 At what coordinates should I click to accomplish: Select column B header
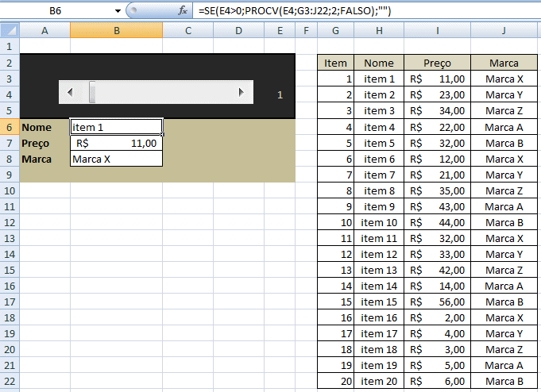click(117, 31)
